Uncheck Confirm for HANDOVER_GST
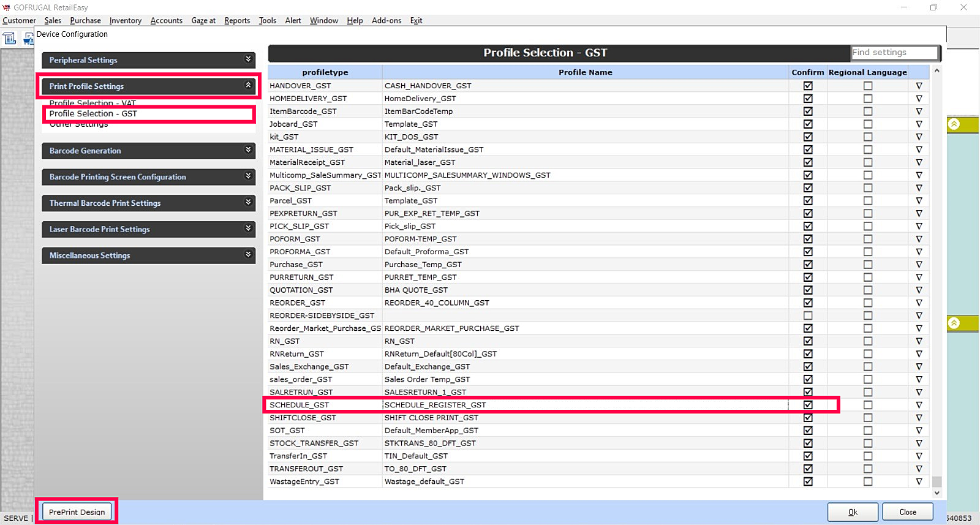The image size is (980, 525). 808,86
